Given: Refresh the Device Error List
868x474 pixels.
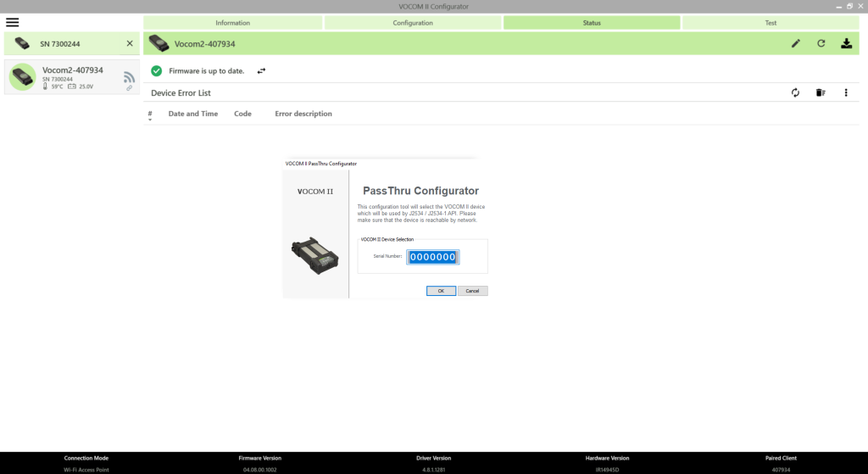Looking at the screenshot, I should (795, 92).
